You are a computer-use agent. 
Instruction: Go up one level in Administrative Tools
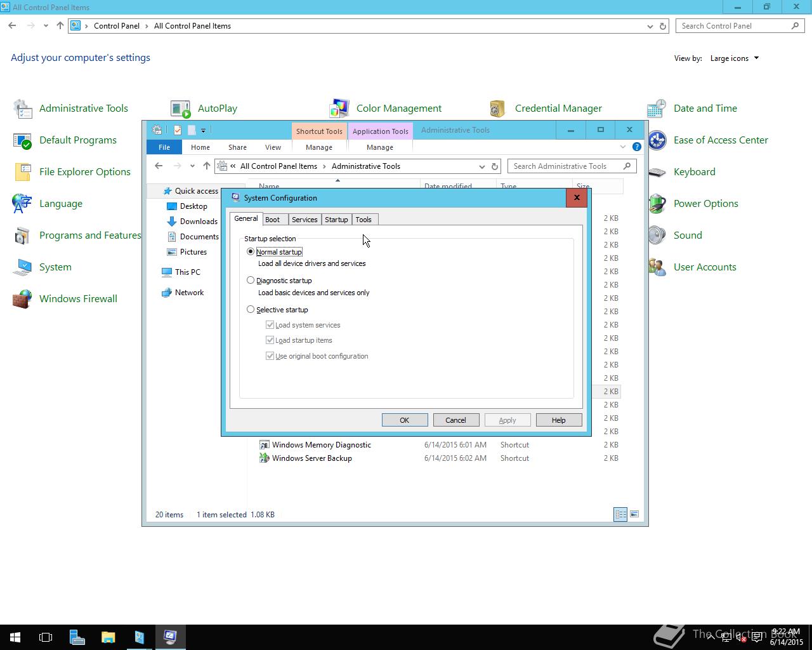click(x=206, y=166)
